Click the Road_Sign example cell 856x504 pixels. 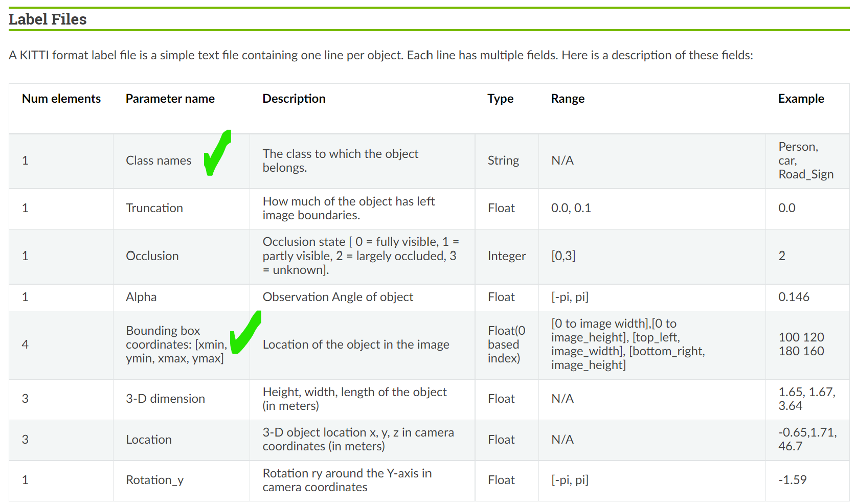pyautogui.click(x=805, y=161)
